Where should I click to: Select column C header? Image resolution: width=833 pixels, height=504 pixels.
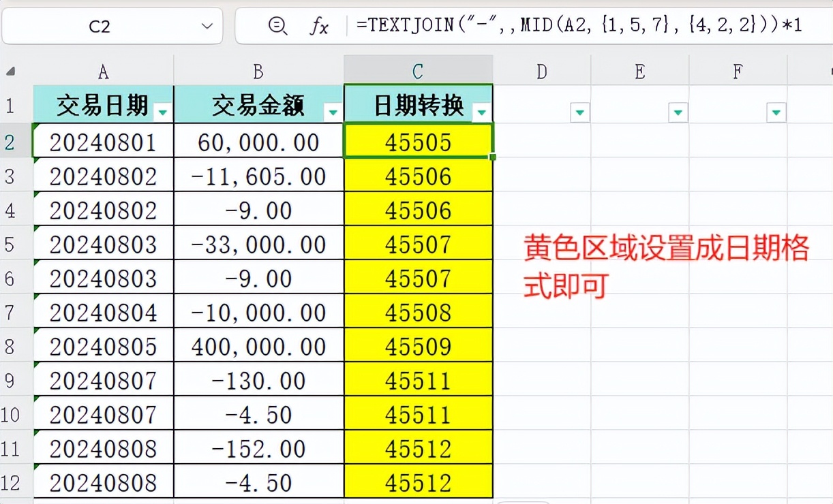pyautogui.click(x=419, y=71)
